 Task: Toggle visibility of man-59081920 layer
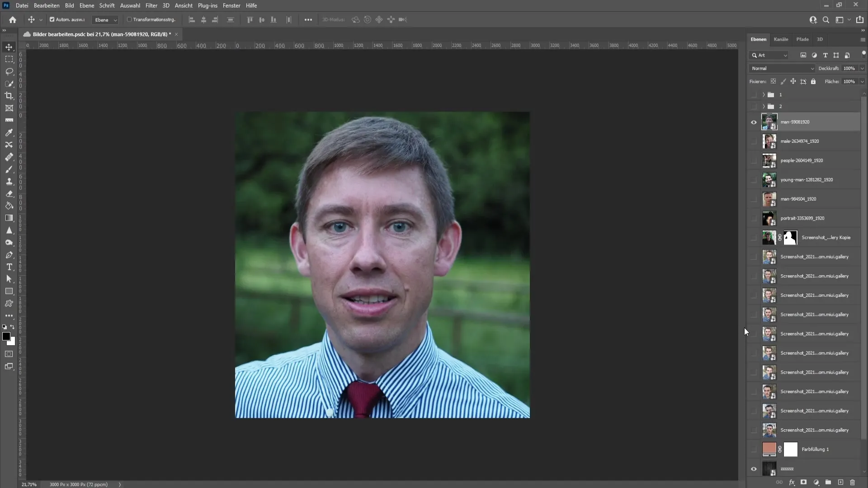pos(754,122)
